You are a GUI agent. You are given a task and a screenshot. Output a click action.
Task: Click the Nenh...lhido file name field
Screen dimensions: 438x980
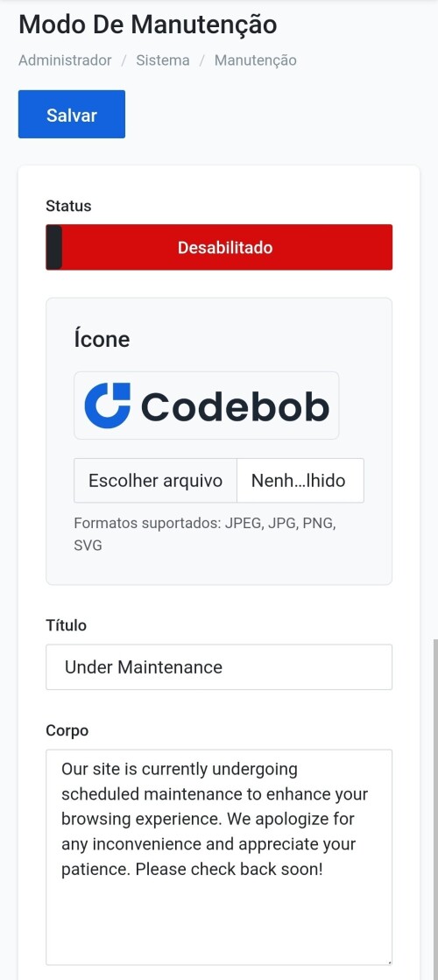(300, 481)
